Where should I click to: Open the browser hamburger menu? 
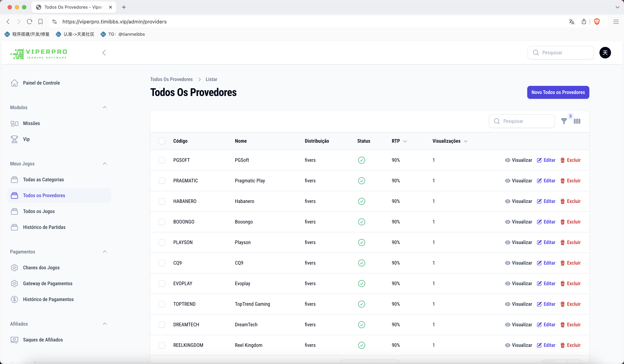pyautogui.click(x=616, y=22)
